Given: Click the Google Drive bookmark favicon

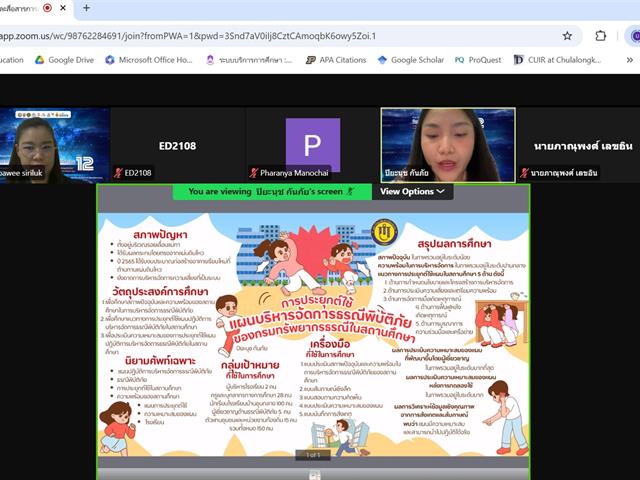Looking at the screenshot, I should pyautogui.click(x=40, y=60).
